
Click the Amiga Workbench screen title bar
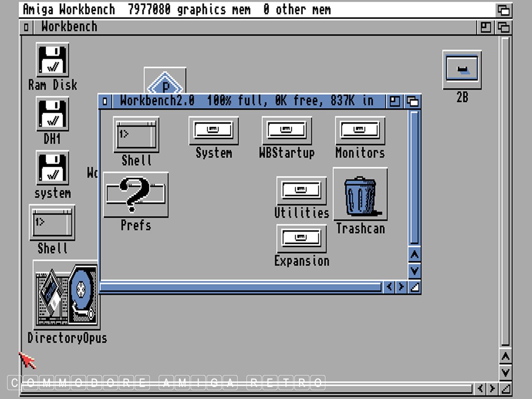coord(257,9)
